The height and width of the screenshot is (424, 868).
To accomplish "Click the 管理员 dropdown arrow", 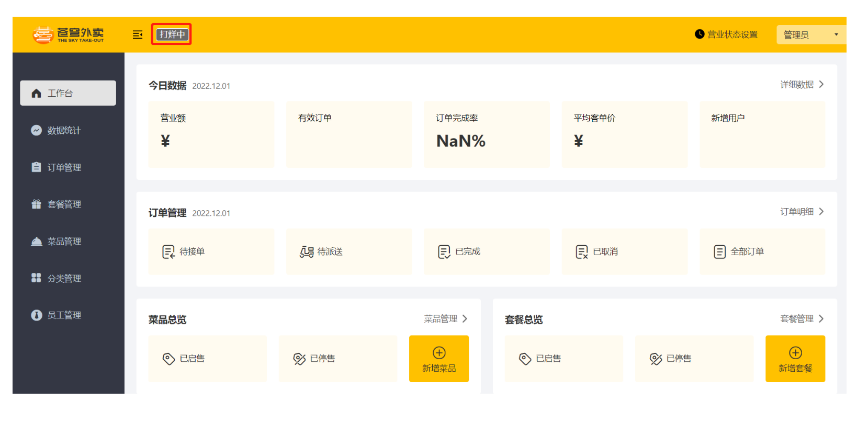I will point(836,35).
